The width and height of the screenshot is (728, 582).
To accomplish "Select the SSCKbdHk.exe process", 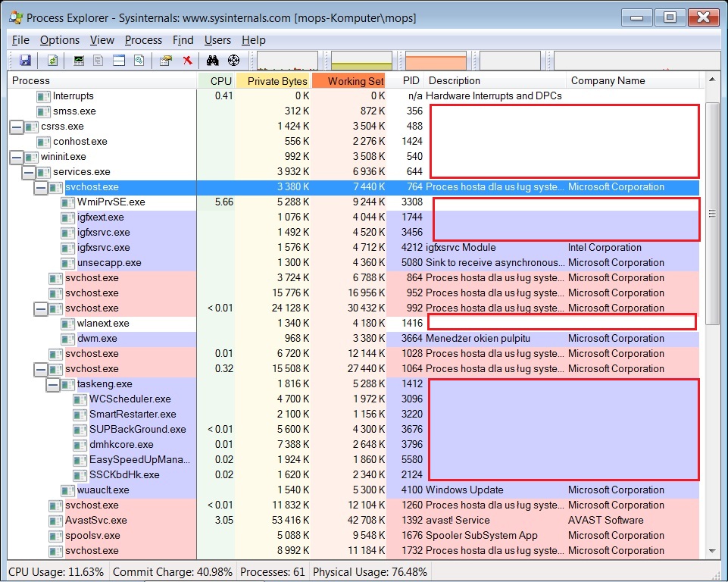I will [353, 474].
